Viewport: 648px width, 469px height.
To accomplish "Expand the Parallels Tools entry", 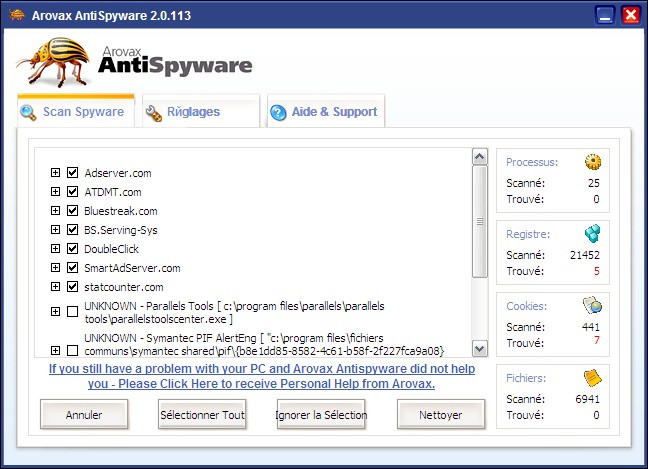I will 55,311.
